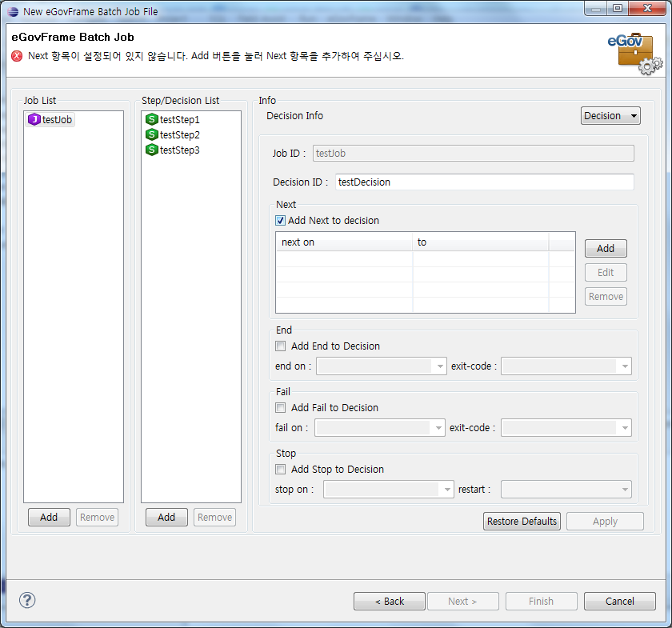The height and width of the screenshot is (628, 672).
Task: Click first empty row in Next table
Action: pyautogui.click(x=425, y=259)
